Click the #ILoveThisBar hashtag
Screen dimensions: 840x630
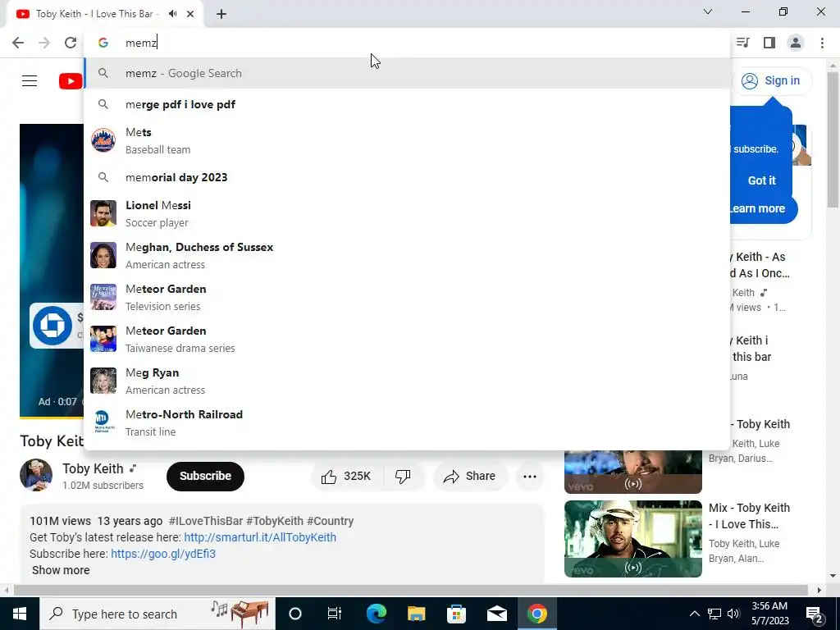(206, 521)
